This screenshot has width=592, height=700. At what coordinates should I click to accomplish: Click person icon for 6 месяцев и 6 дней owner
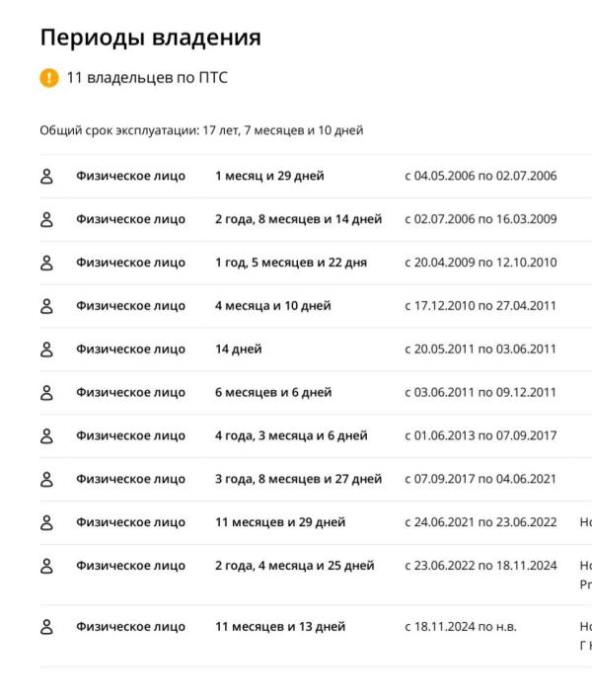tap(45, 392)
